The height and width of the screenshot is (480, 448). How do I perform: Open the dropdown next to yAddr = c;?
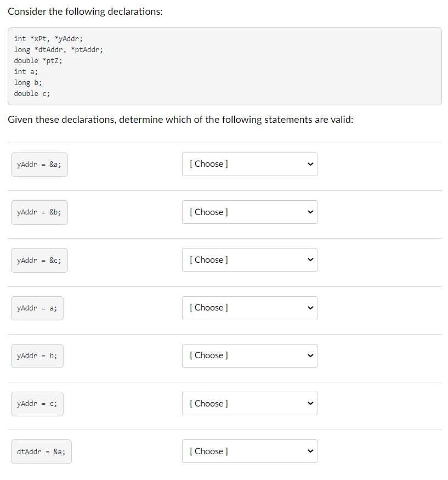[249, 403]
